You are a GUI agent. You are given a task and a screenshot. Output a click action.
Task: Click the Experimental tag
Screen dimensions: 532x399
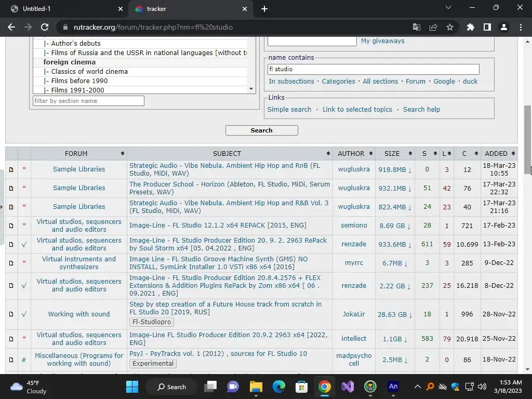153,363
